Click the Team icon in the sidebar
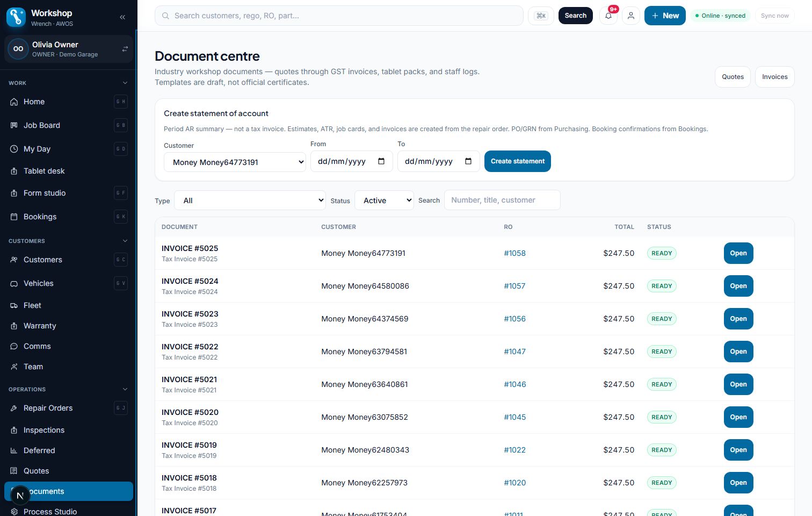The image size is (812, 516). pyautogui.click(x=14, y=367)
